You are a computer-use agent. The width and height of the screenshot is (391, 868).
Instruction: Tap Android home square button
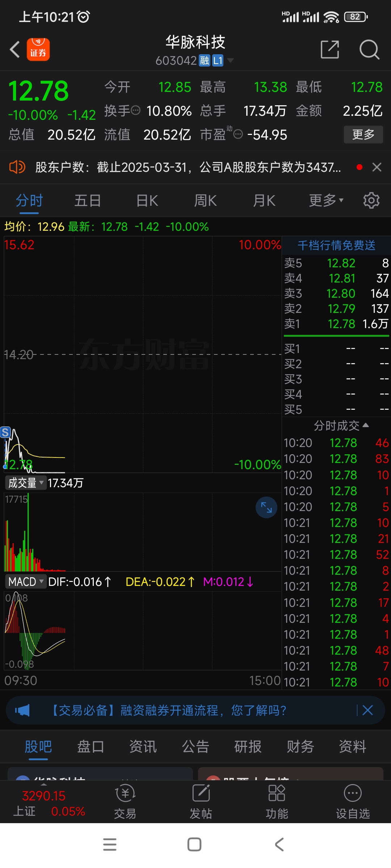coord(194,844)
